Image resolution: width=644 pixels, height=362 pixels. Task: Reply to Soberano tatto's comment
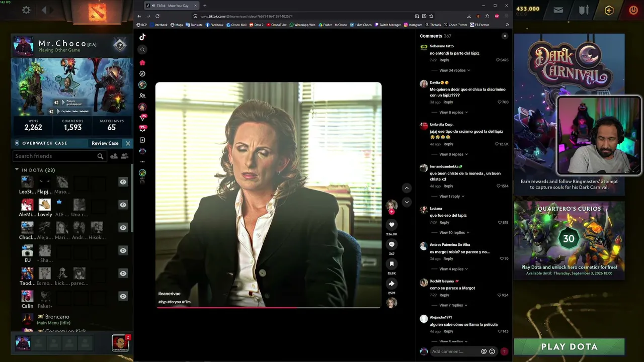(x=444, y=60)
